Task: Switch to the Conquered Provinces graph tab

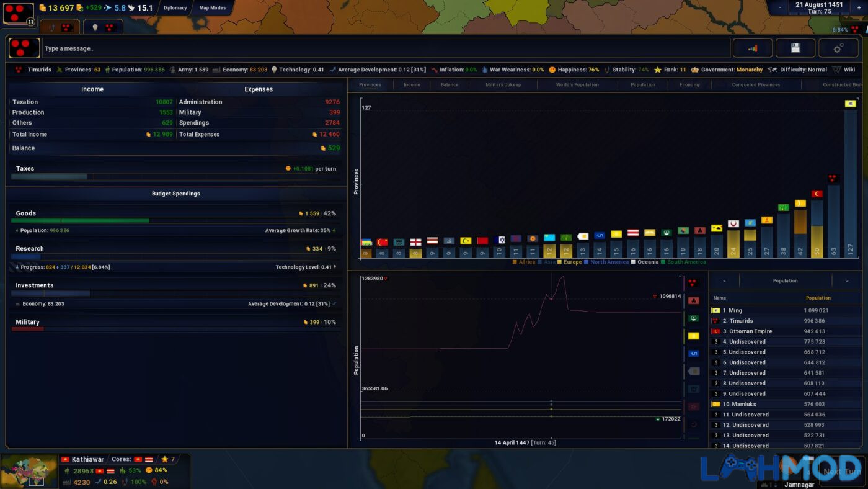Action: click(x=756, y=84)
